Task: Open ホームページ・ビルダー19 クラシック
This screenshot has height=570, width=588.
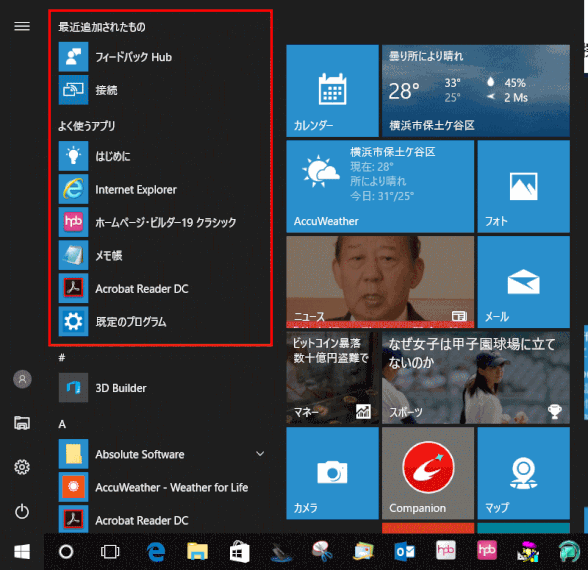Action: tap(161, 222)
